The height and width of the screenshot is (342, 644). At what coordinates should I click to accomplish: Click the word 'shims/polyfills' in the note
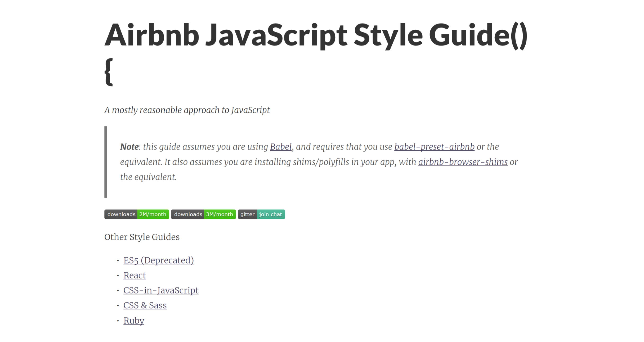click(321, 162)
